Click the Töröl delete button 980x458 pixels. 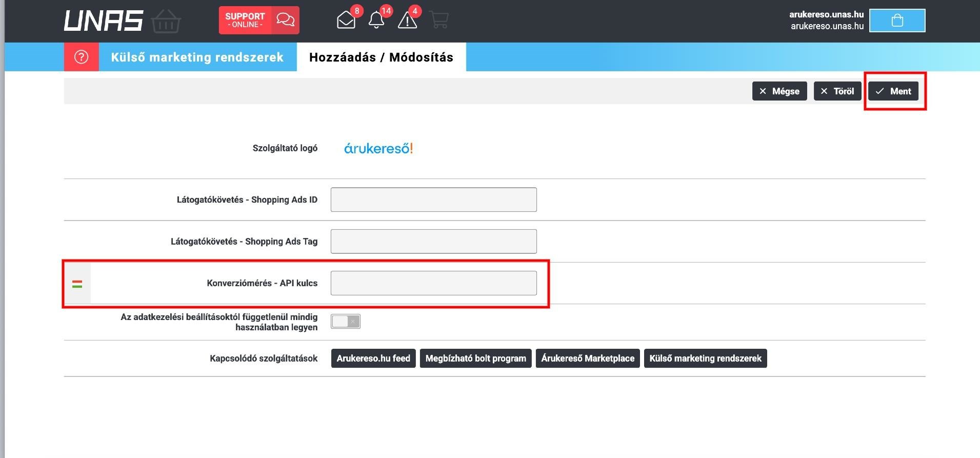(x=837, y=91)
